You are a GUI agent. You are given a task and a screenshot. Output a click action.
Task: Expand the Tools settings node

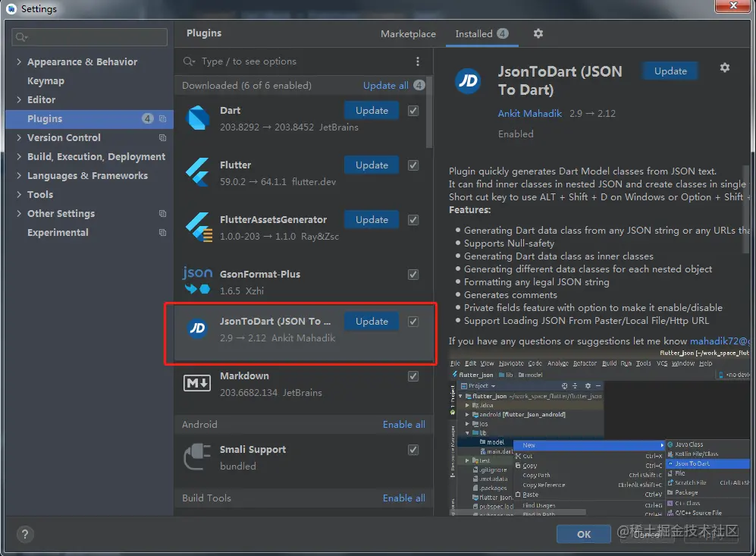tap(19, 194)
